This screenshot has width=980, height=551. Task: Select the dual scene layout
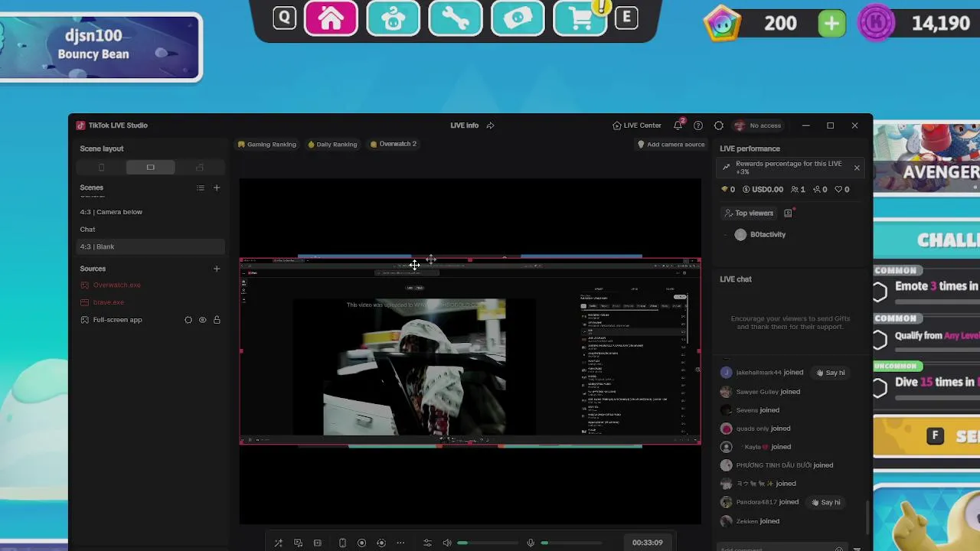click(x=200, y=168)
